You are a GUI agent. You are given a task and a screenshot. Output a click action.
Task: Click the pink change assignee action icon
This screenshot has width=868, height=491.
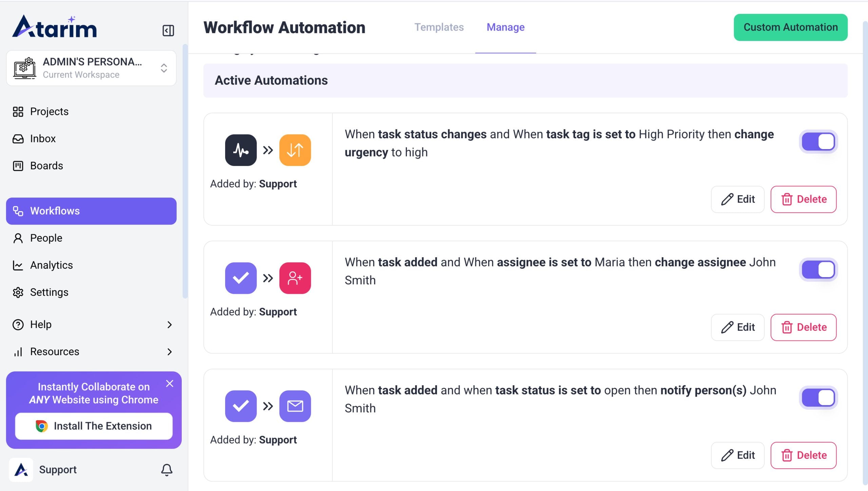pos(295,278)
